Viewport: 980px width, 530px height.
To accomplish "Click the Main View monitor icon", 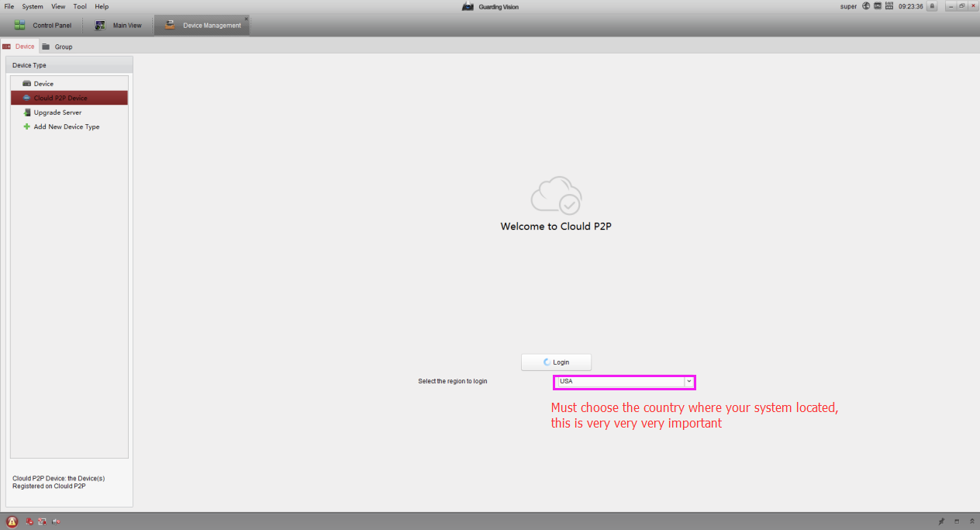I will pos(100,25).
